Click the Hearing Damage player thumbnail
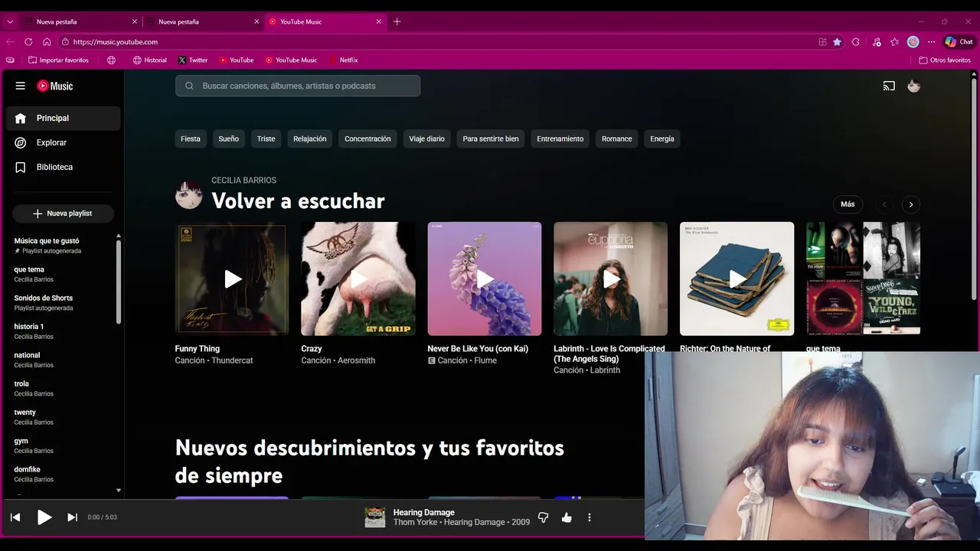Screen dimensions: 980x551 pyautogui.click(x=375, y=517)
